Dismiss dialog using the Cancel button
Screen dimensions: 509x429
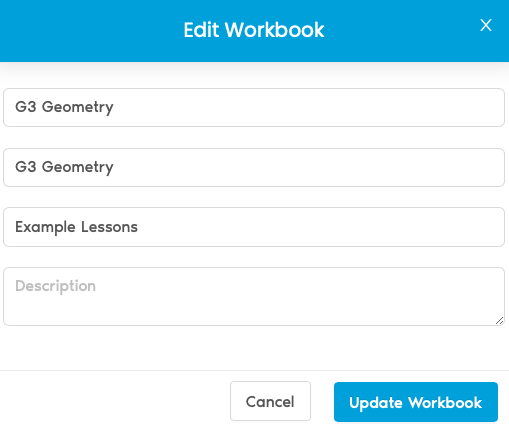pos(270,401)
